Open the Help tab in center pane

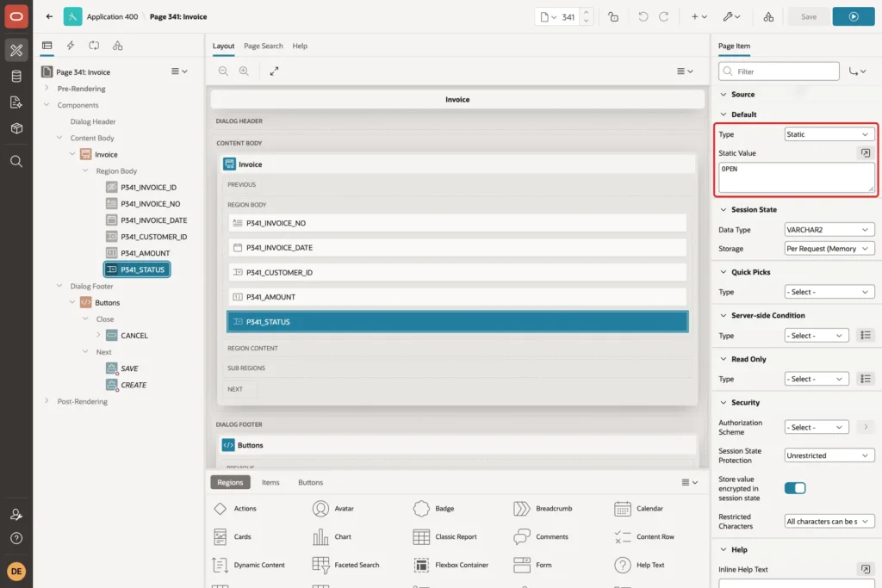click(x=300, y=46)
